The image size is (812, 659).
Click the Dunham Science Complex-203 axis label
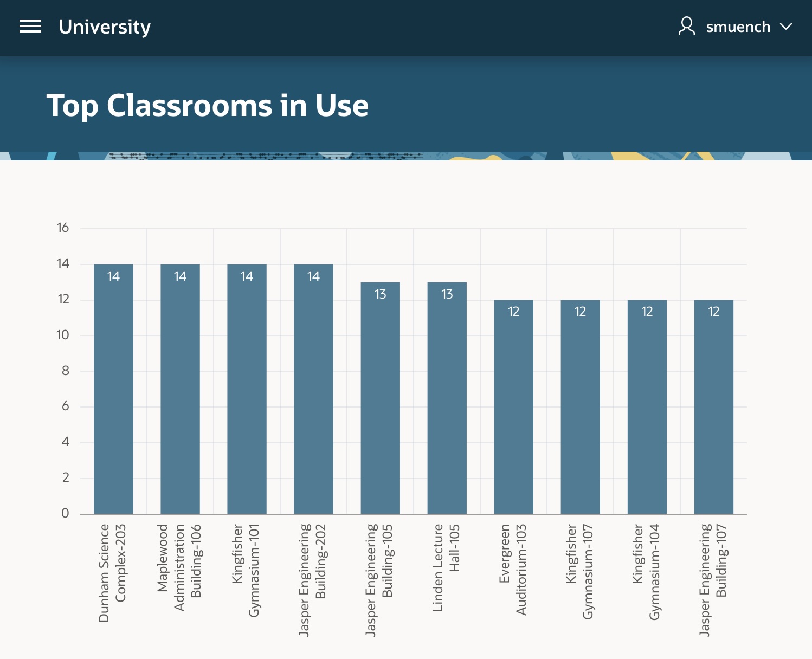[112, 572]
